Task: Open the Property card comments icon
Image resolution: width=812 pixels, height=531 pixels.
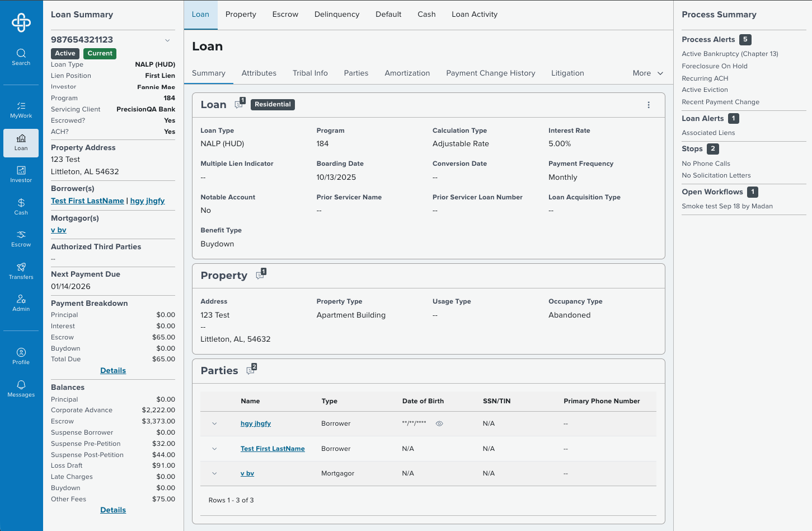Action: (x=261, y=274)
